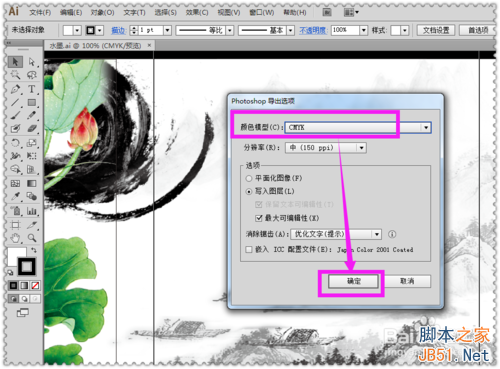Click the Opacity (不透明度) link
This screenshot has height=369, width=500.
[x=312, y=31]
